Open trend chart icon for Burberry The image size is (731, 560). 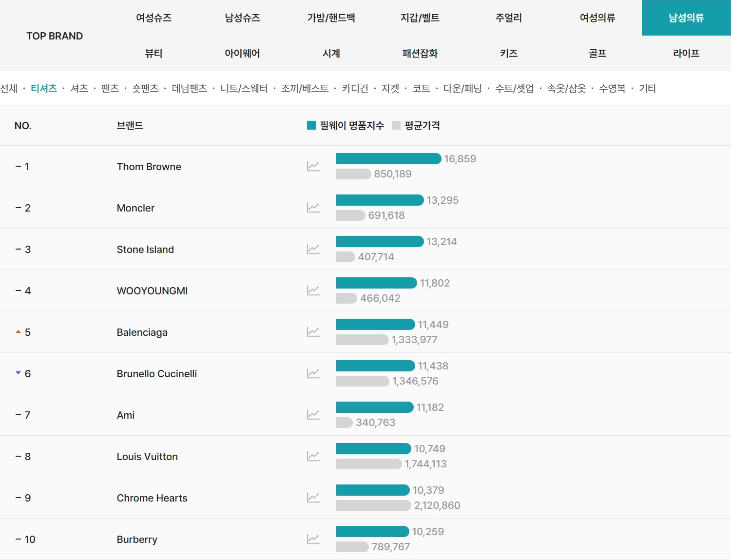point(313,539)
